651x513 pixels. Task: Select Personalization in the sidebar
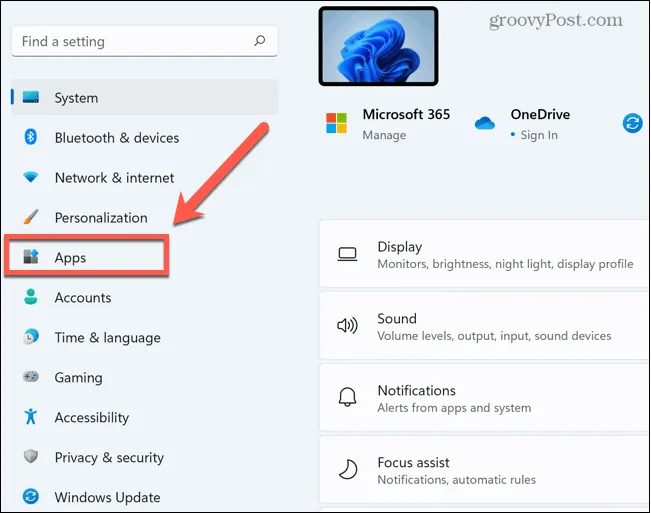pyautogui.click(x=101, y=217)
